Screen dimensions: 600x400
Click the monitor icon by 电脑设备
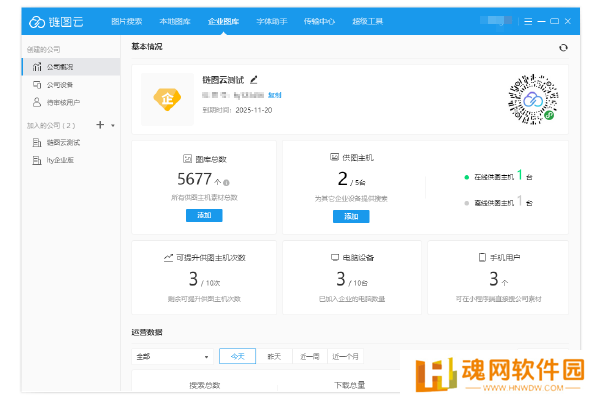point(335,258)
